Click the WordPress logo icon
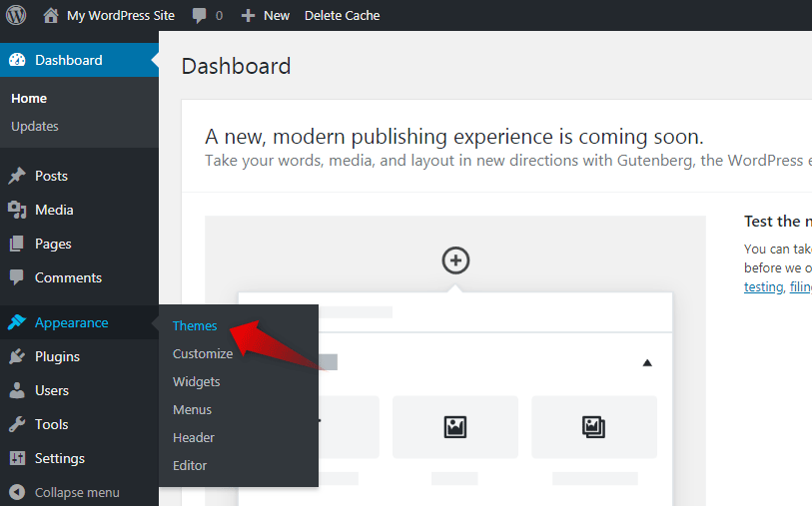Viewport: 812px width, 506px height. [16, 15]
